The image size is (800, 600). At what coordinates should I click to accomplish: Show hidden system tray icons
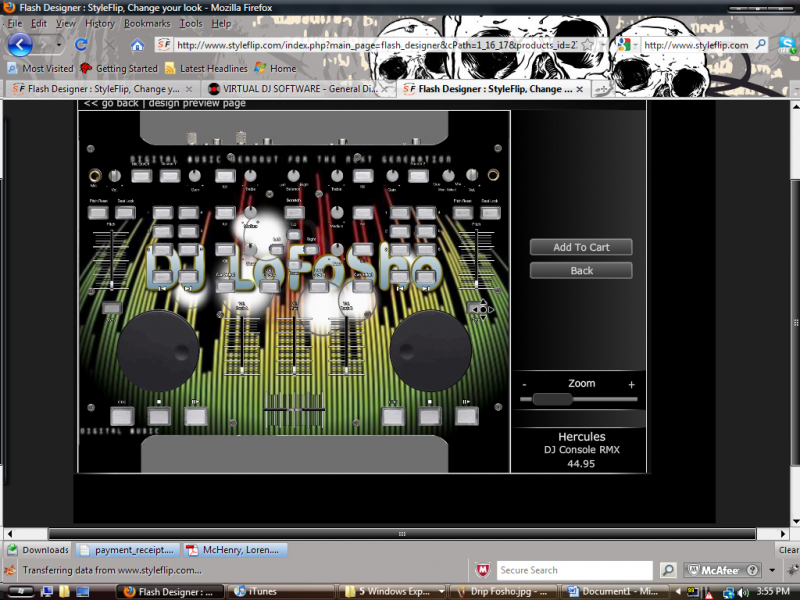(x=678, y=592)
